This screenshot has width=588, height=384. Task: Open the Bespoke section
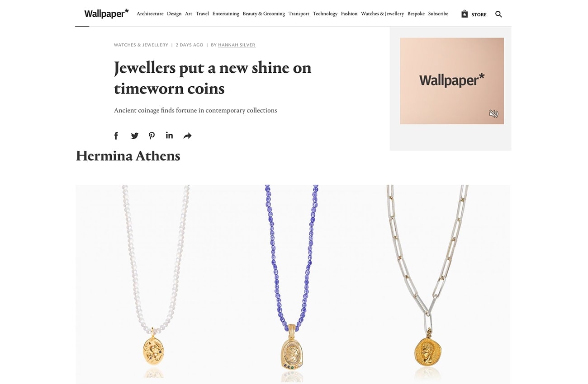point(416,14)
